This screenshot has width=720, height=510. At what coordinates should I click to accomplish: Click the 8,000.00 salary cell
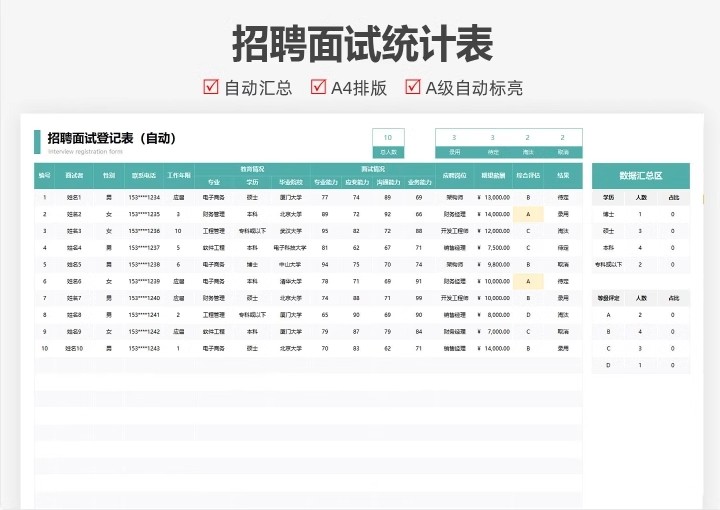pyautogui.click(x=494, y=315)
